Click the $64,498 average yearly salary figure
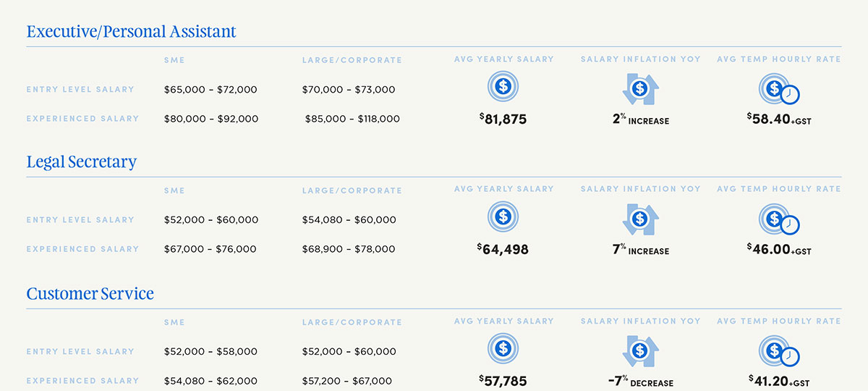Screen dimensions: 868x391 point(503,250)
